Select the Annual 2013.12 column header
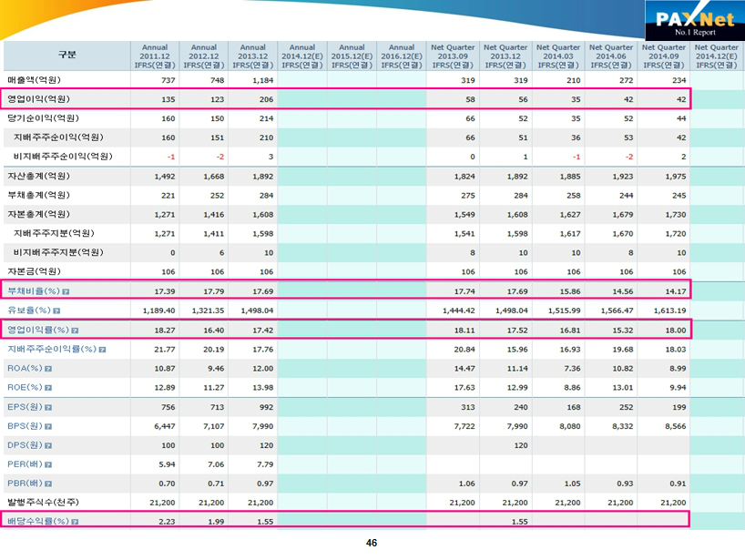 [252, 56]
